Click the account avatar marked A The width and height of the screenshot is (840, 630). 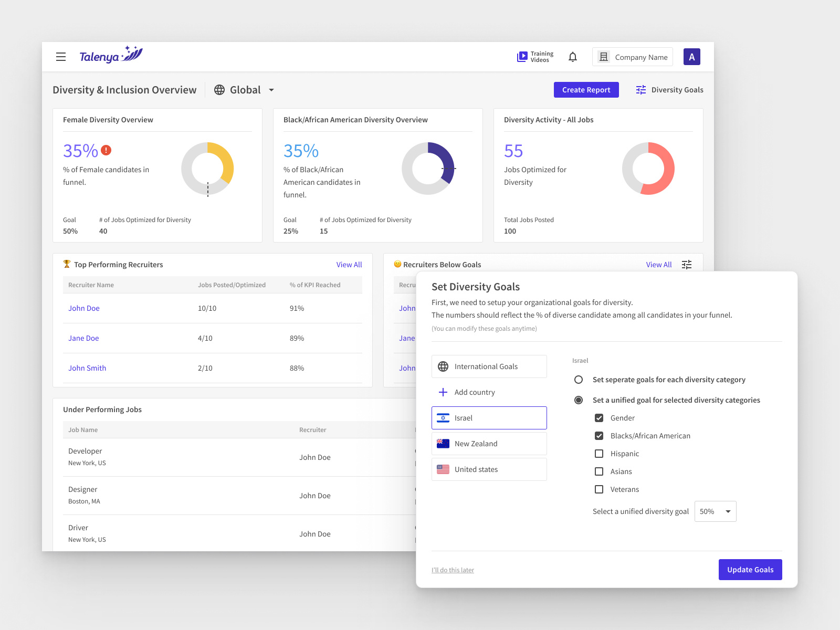tap(691, 56)
